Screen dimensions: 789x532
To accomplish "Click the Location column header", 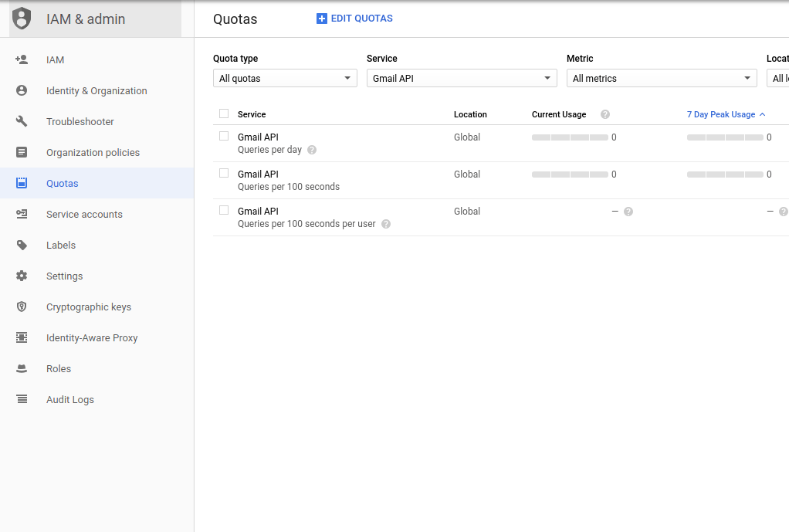I will coord(470,114).
